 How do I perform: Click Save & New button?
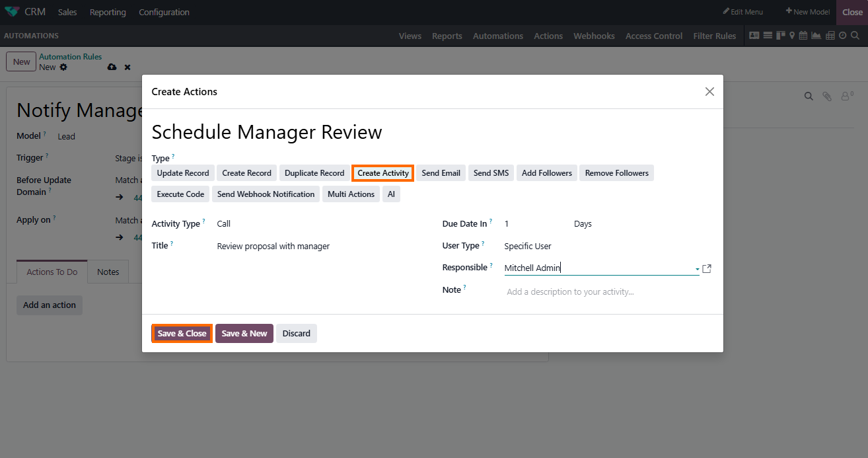244,334
